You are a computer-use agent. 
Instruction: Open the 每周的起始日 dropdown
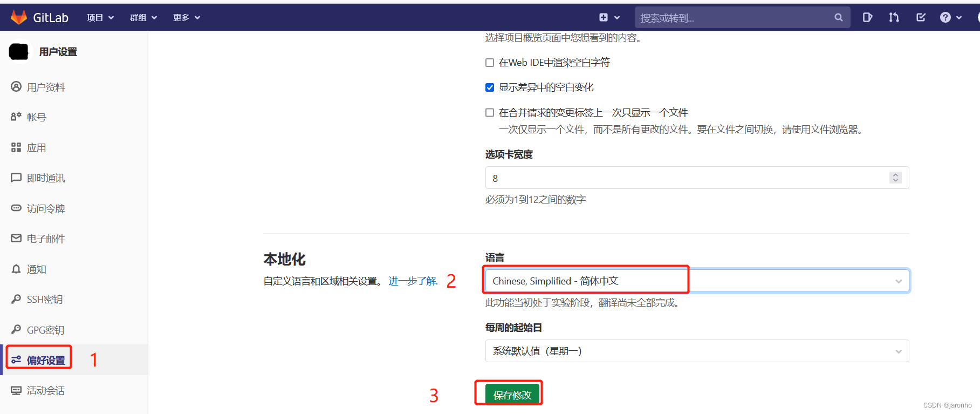697,351
